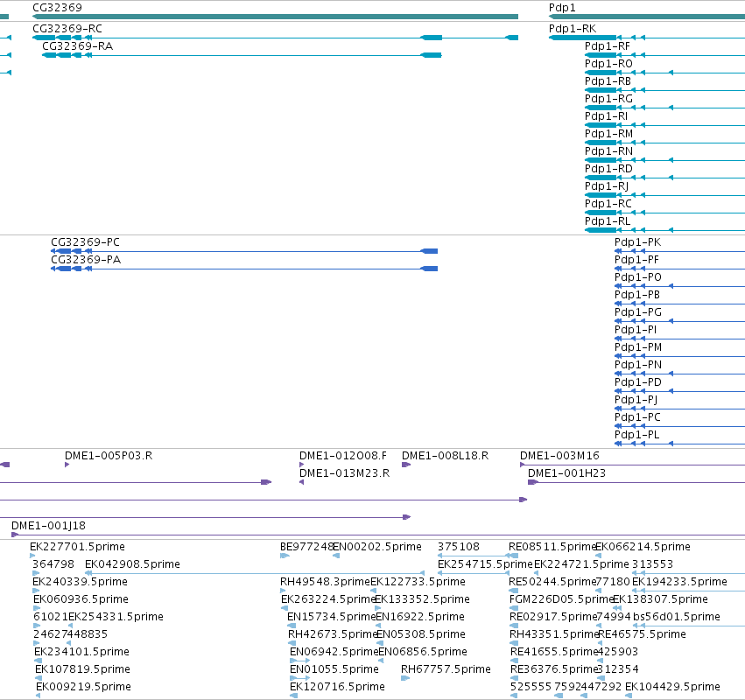Select the Pdp1-RC transcript
This screenshot has height=700, width=745.
point(608,204)
